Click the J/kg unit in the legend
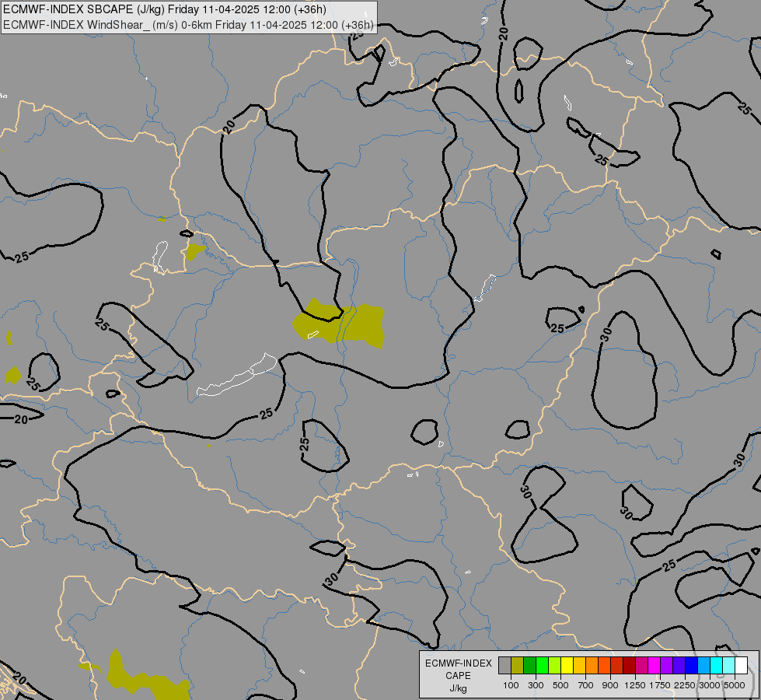Screen dimensions: 761x700 (x=458, y=689)
